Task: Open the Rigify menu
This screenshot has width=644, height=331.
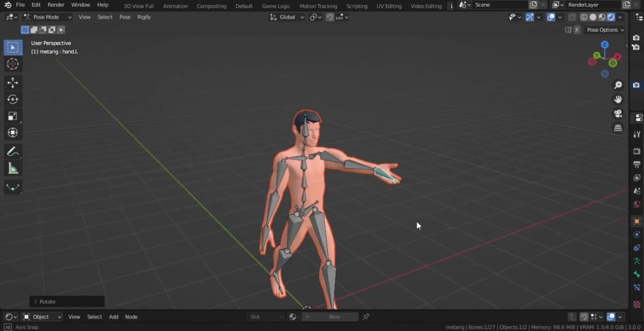Action: coord(144,17)
